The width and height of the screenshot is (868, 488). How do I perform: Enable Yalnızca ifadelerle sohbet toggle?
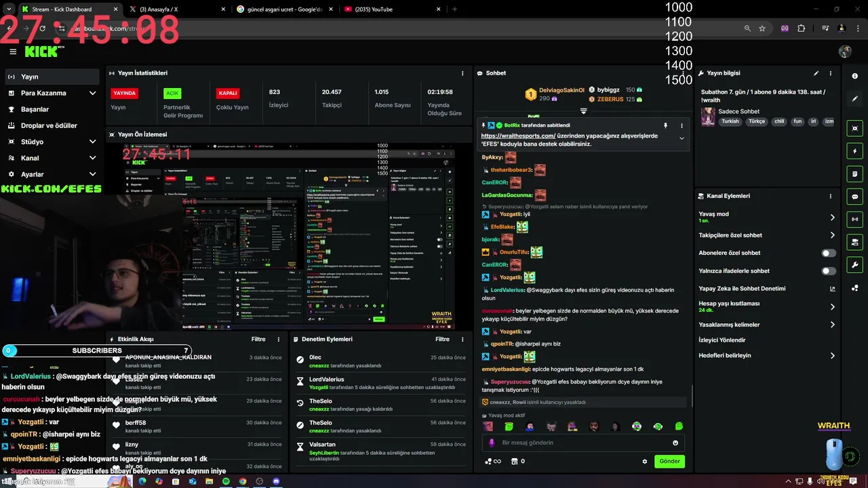point(829,271)
